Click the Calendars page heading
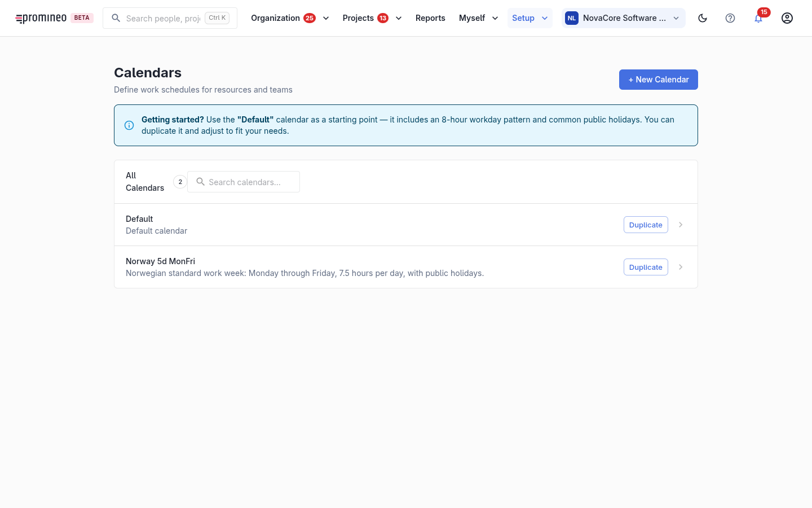Screen dimensions: 812x508 [x=148, y=73]
